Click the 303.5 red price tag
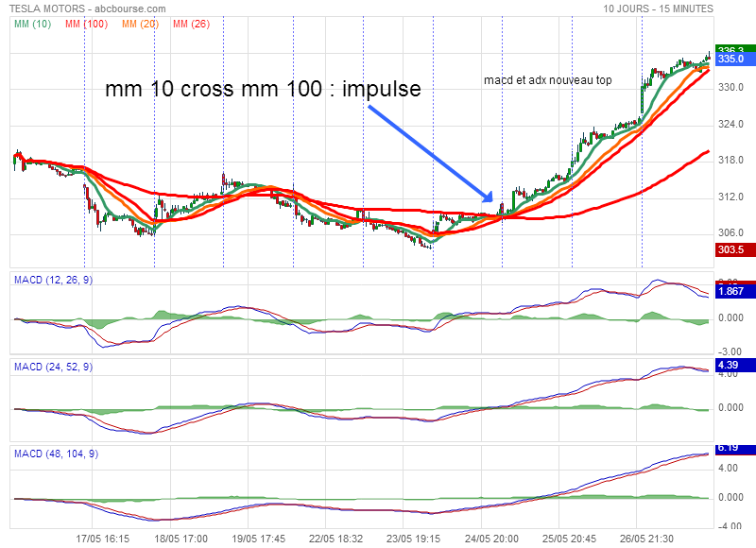 [735, 249]
